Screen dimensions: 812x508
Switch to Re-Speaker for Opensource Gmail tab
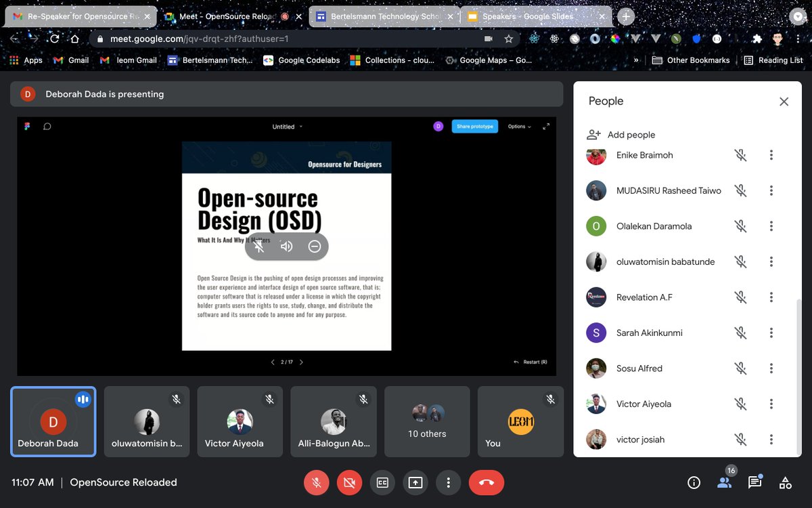[x=81, y=16]
